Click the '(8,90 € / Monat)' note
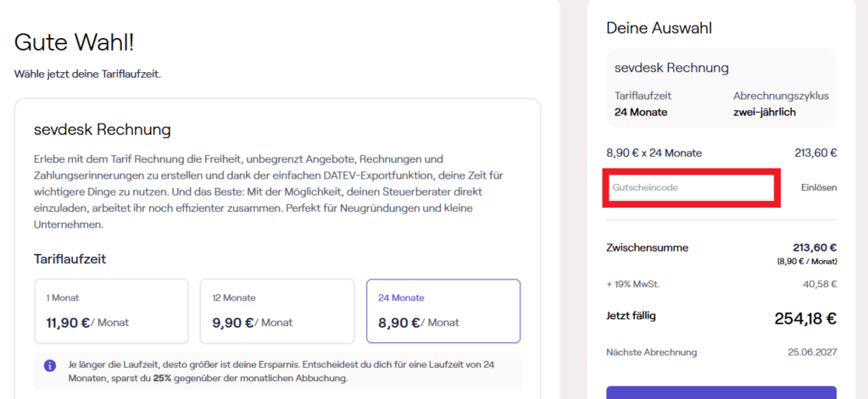Screen dimensions: 868x399 [x=807, y=261]
